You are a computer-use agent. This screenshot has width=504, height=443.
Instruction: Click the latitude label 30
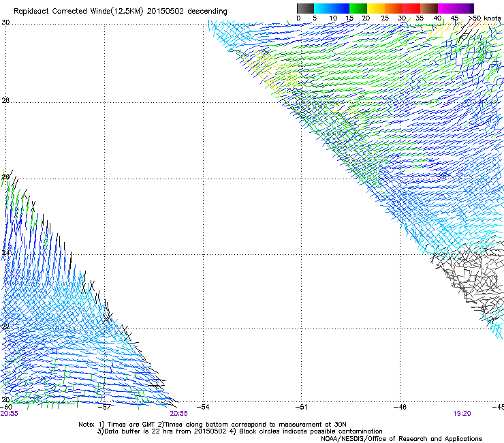coord(5,22)
